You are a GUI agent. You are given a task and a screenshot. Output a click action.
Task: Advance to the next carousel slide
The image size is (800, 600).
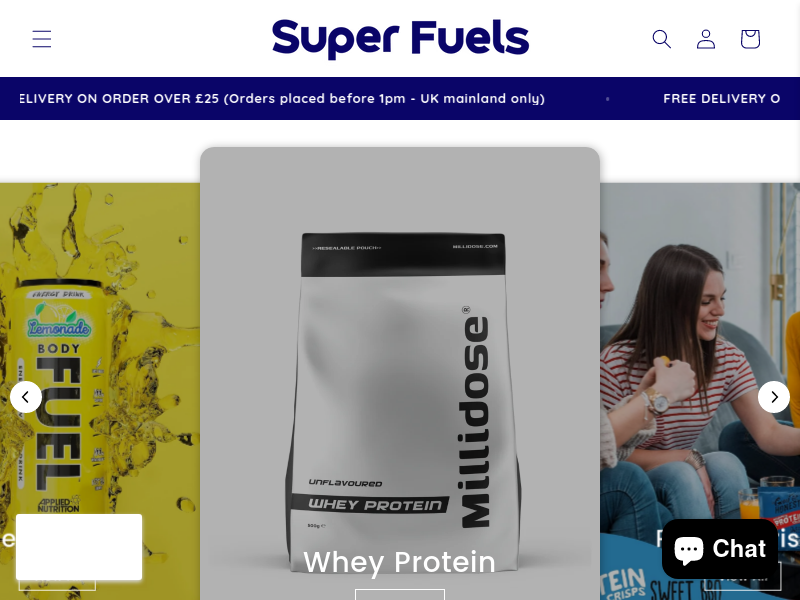tap(774, 397)
